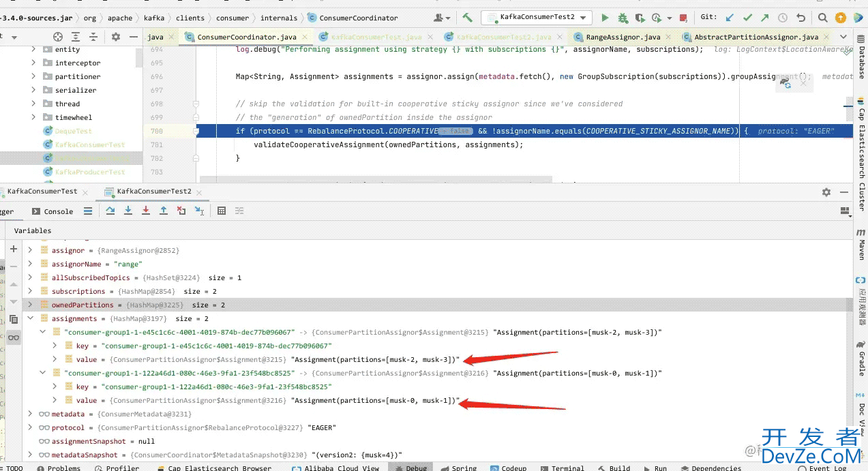This screenshot has width=868, height=471.
Task: Switch to AbstractPartitionAssignor.java editor tab
Action: coord(756,37)
